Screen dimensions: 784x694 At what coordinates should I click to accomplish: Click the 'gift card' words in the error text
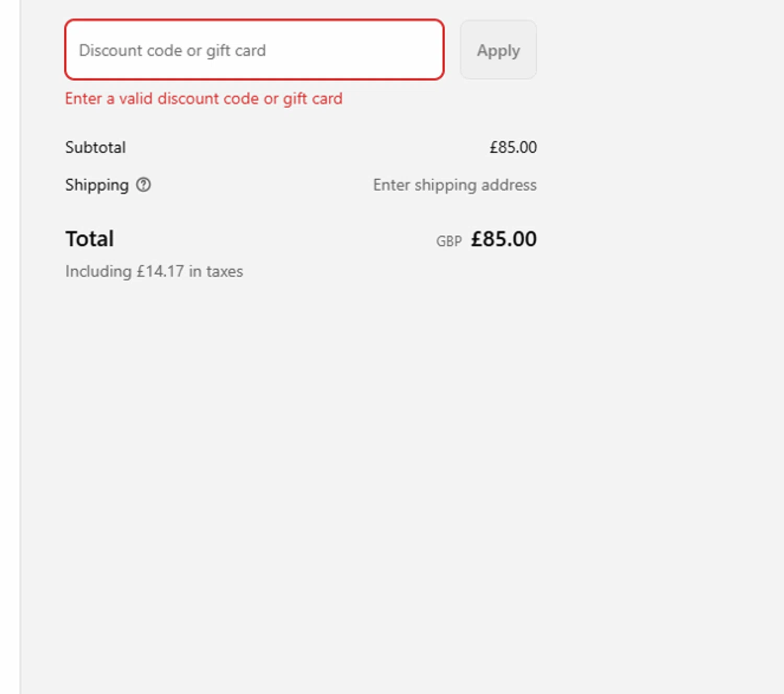tap(313, 99)
